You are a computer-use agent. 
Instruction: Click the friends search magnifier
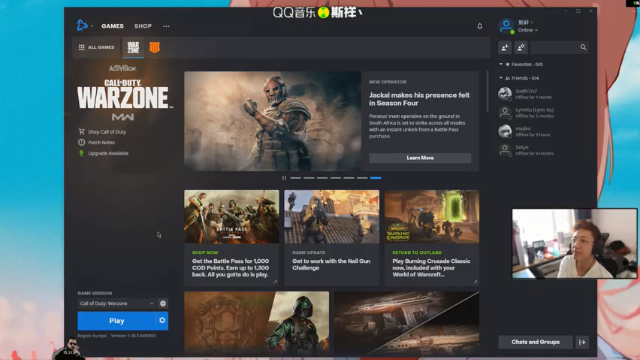[583, 47]
